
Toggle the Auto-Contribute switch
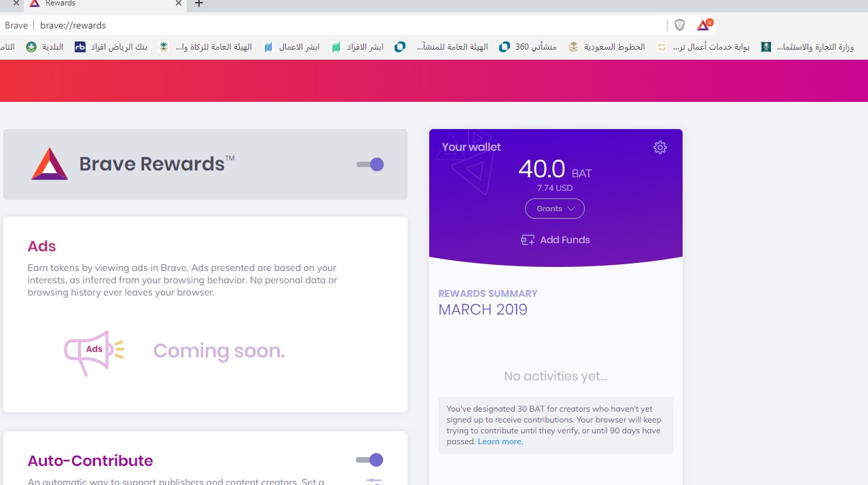(x=369, y=460)
